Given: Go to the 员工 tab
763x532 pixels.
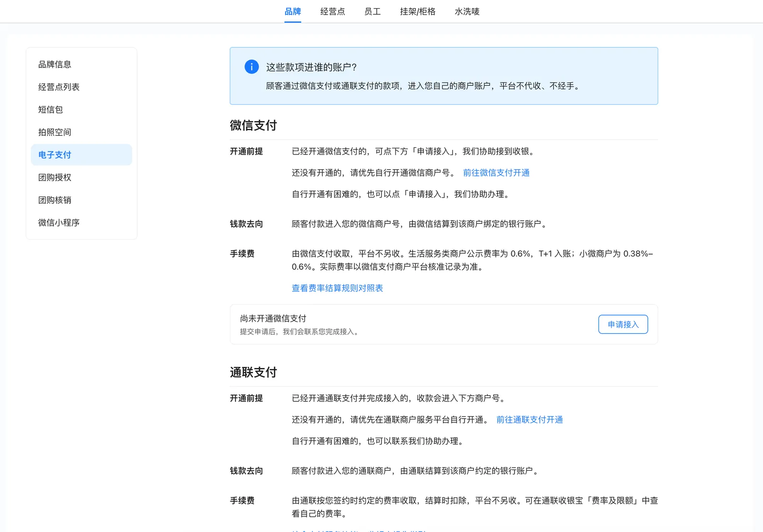Looking at the screenshot, I should 372,11.
